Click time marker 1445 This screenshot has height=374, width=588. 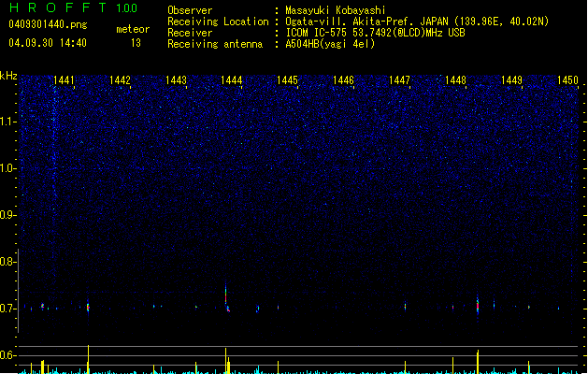[x=287, y=80]
